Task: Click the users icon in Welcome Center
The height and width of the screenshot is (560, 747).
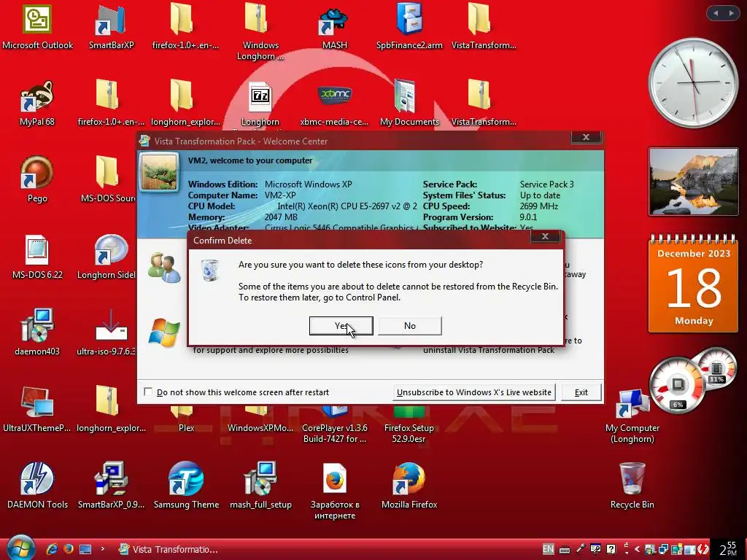Action: click(164, 268)
